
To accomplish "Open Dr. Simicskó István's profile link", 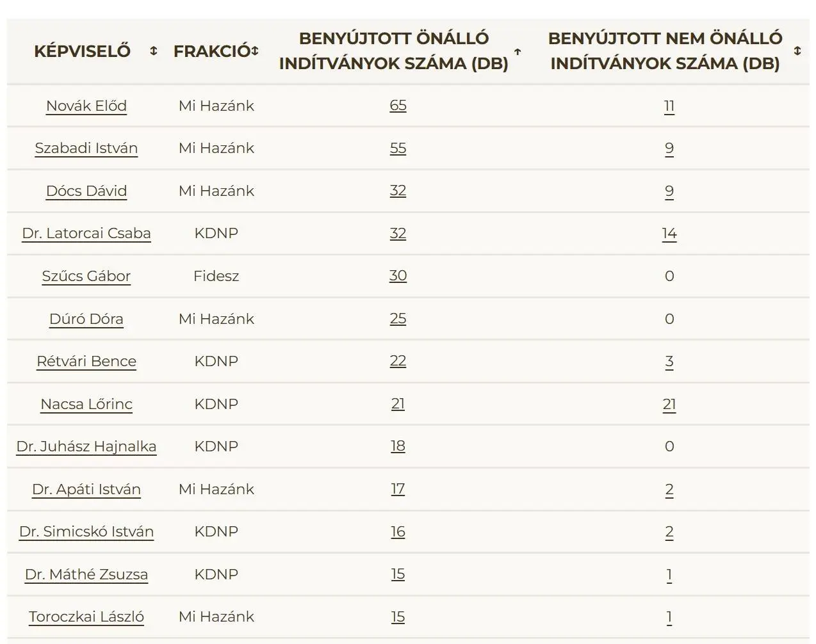I will (x=86, y=532).
